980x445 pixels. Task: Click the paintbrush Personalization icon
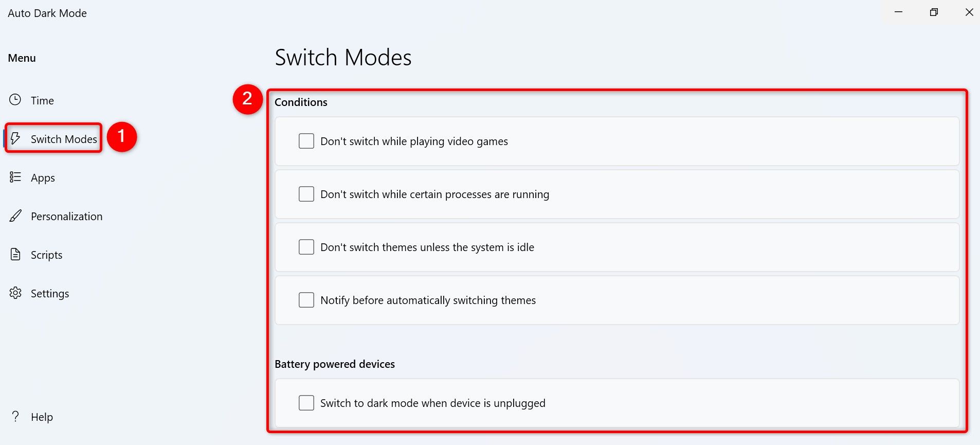pos(15,216)
